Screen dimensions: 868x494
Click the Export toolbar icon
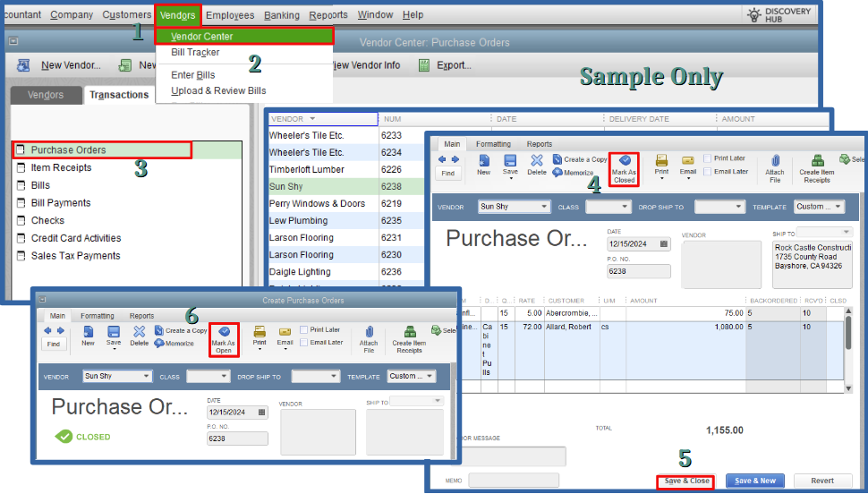[424, 65]
